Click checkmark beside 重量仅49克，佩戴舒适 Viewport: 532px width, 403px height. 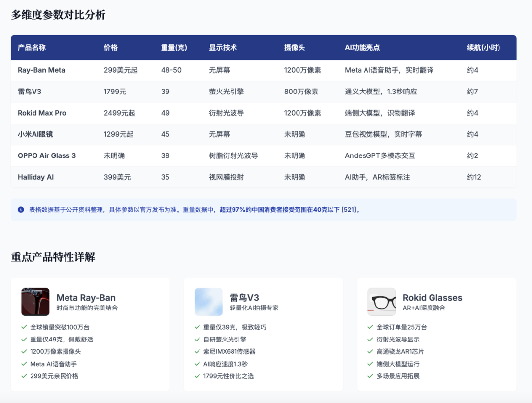[24, 340]
